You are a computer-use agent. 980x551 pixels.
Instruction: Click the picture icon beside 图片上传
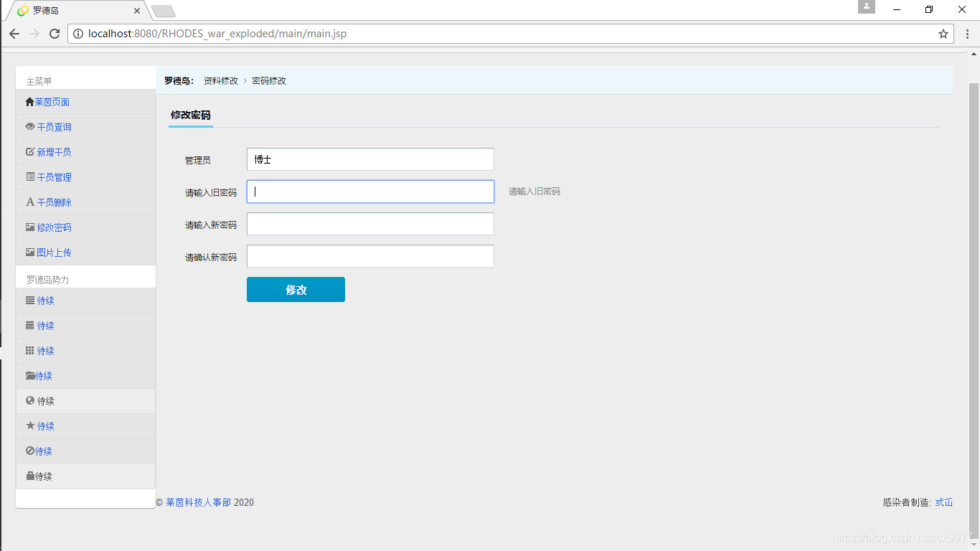(x=30, y=253)
